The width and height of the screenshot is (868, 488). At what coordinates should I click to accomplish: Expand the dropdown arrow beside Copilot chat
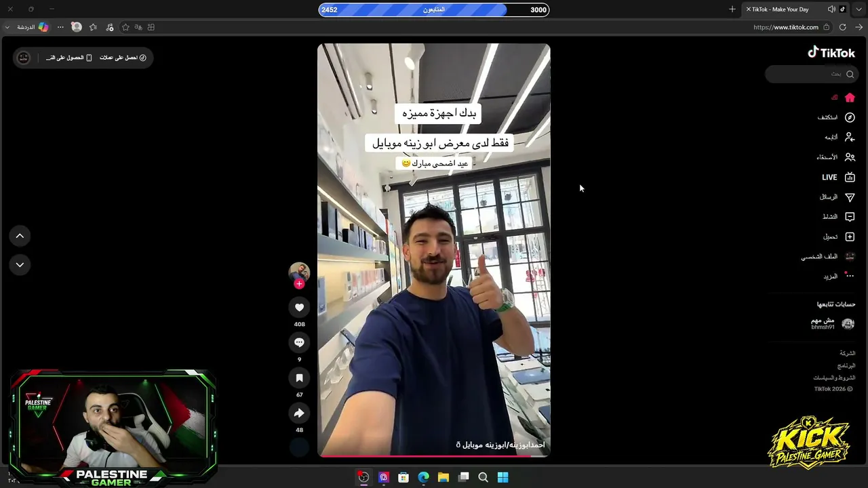point(7,27)
